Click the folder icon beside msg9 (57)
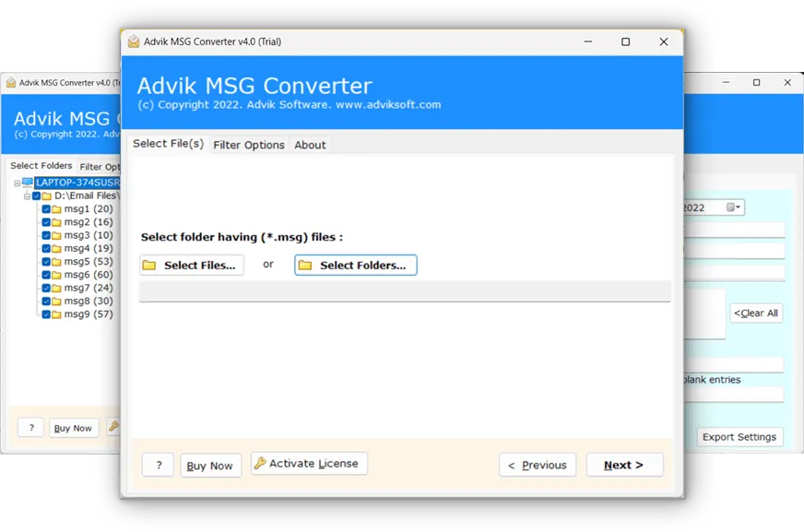 [56, 314]
